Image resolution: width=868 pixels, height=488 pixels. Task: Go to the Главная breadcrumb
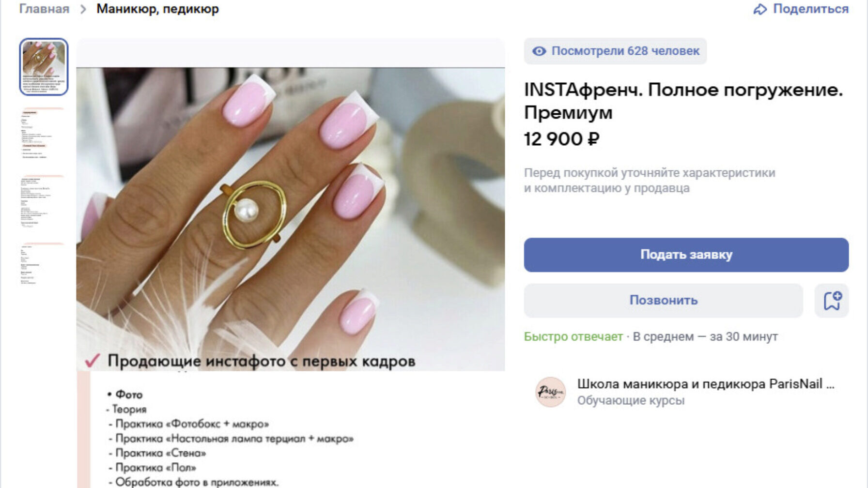click(44, 9)
